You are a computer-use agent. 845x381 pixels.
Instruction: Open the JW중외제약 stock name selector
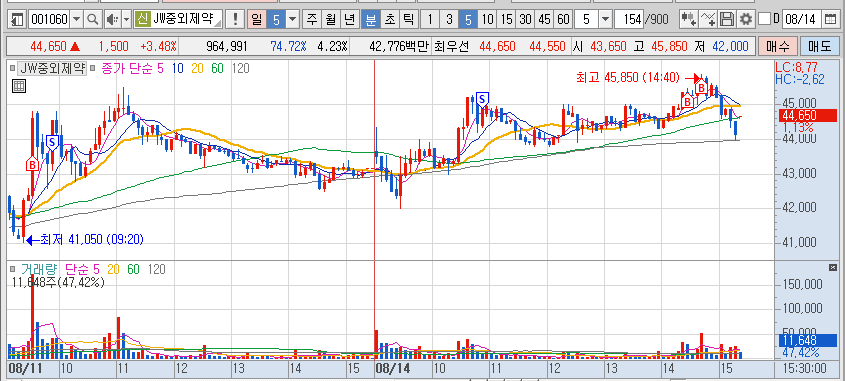[x=186, y=20]
